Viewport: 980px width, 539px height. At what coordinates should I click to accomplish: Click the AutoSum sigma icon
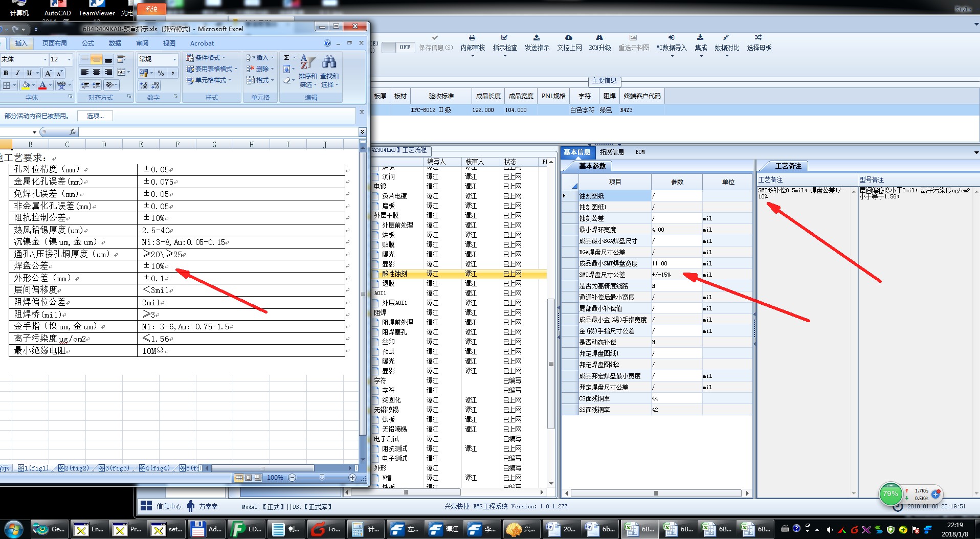pos(287,57)
